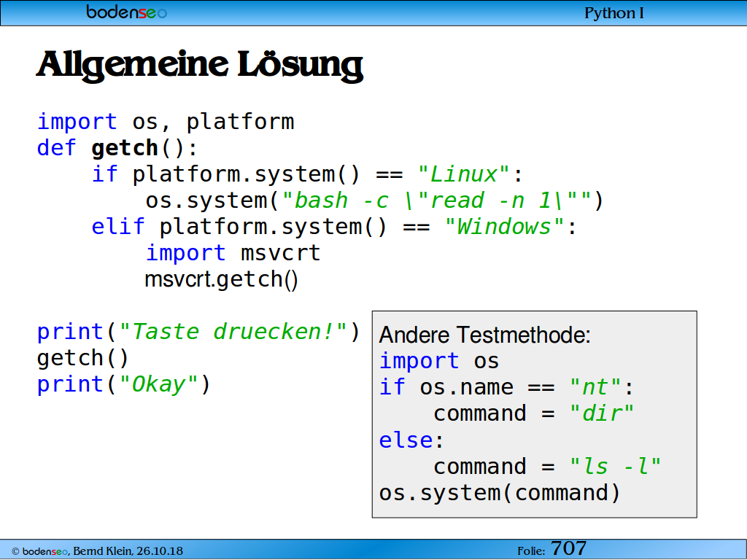The image size is (747, 560).
Task: Click the elif line checking "Windows"
Action: pyautogui.click(x=334, y=227)
